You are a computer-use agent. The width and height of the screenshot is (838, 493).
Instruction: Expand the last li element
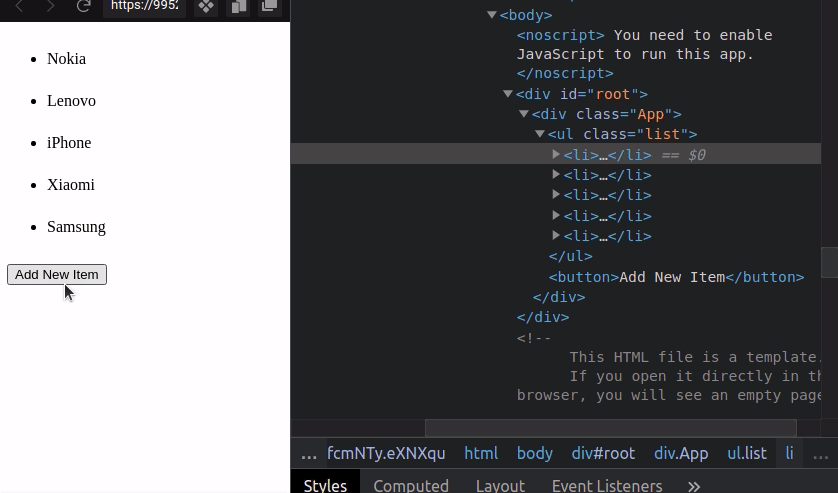point(557,236)
